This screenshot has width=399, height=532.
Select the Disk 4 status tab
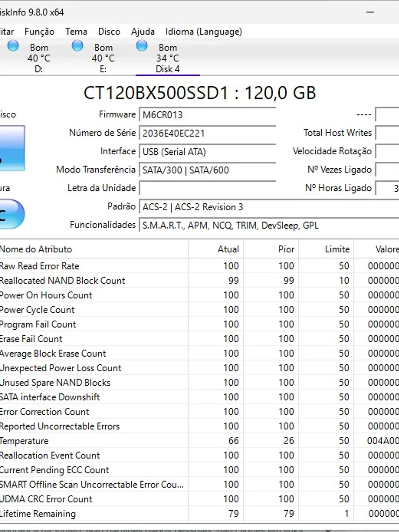click(168, 58)
